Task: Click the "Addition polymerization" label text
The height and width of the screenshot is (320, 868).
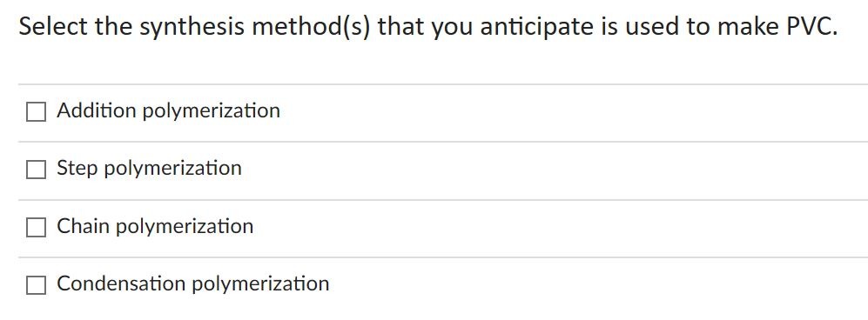Action: 168,111
